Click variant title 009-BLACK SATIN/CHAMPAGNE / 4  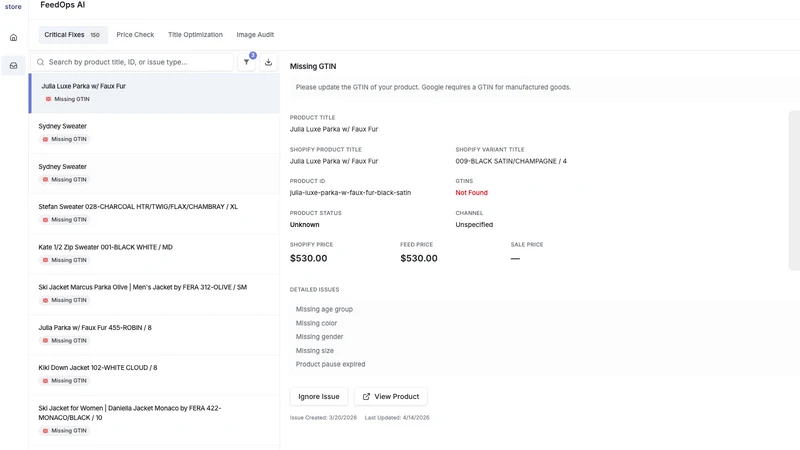[x=511, y=161]
